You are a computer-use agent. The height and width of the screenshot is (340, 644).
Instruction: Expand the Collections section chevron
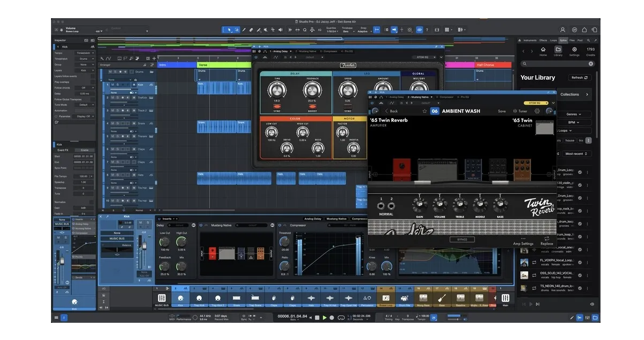pos(587,95)
